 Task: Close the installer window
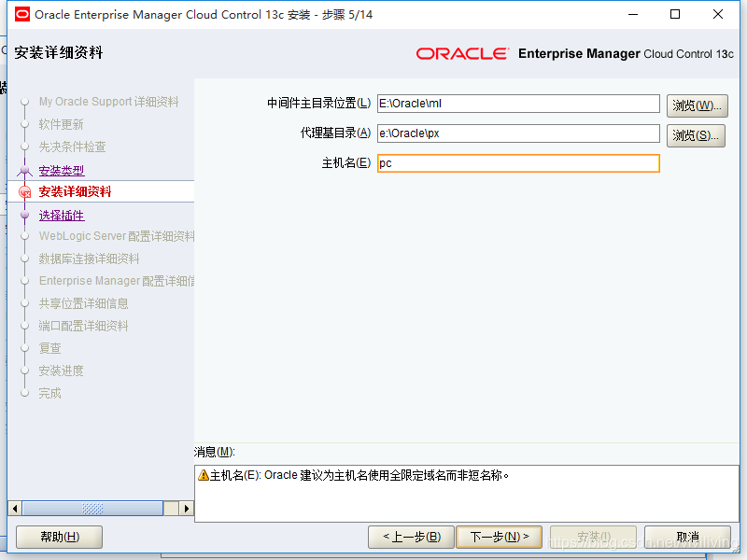(x=718, y=14)
